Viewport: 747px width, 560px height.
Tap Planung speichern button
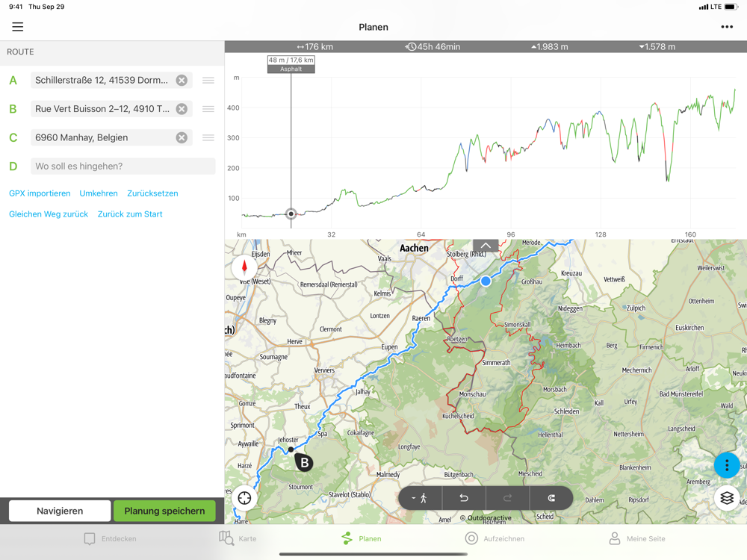point(164,511)
